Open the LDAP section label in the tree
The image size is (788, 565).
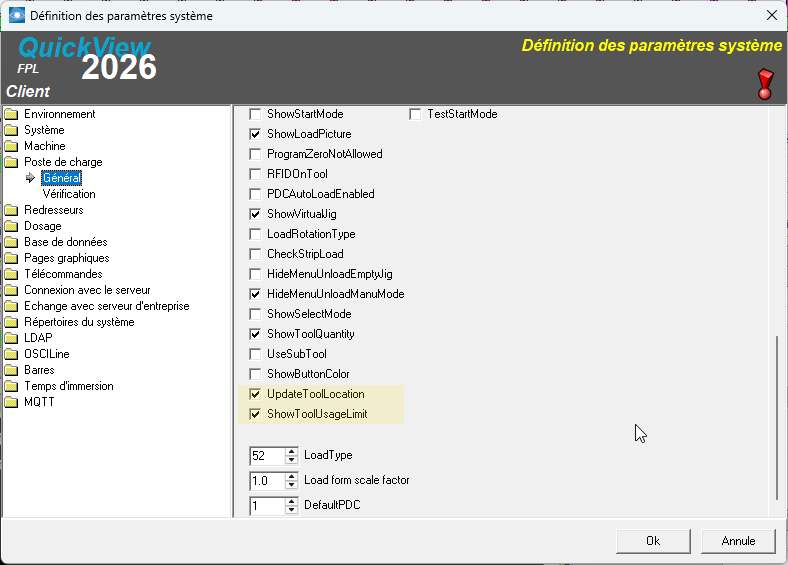(38, 338)
